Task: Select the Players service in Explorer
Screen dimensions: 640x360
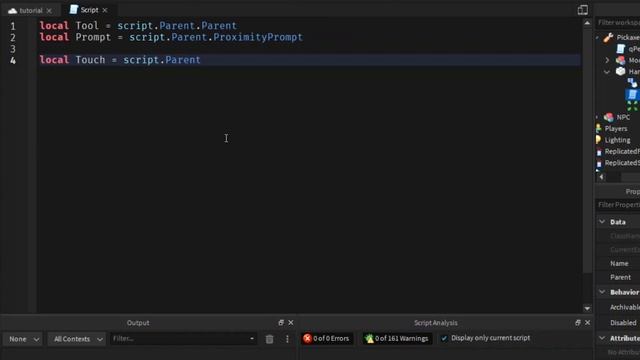Action: pyautogui.click(x=616, y=129)
